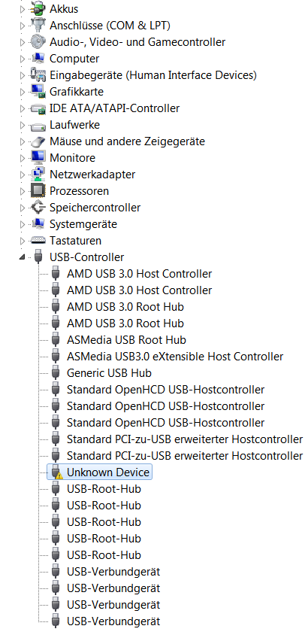Viewport: 308px width, 644px height.
Task: Select the Unknown Device entry
Action: pos(108,472)
